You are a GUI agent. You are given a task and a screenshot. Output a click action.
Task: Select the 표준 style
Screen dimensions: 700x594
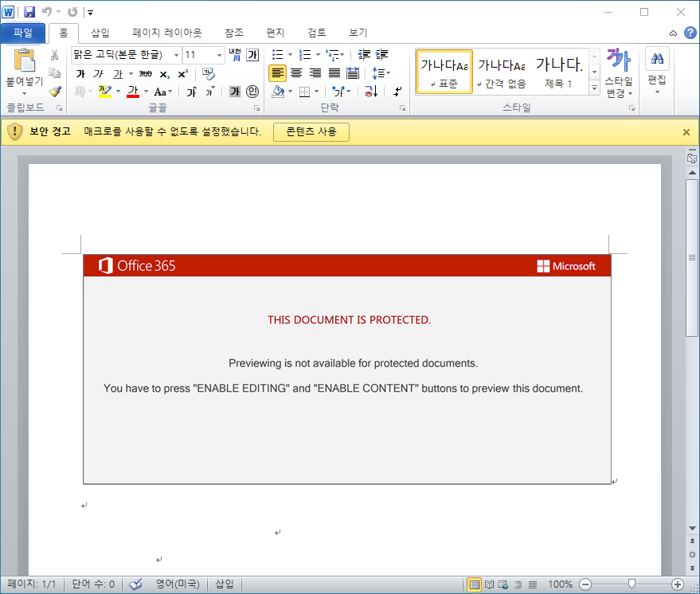[x=444, y=72]
